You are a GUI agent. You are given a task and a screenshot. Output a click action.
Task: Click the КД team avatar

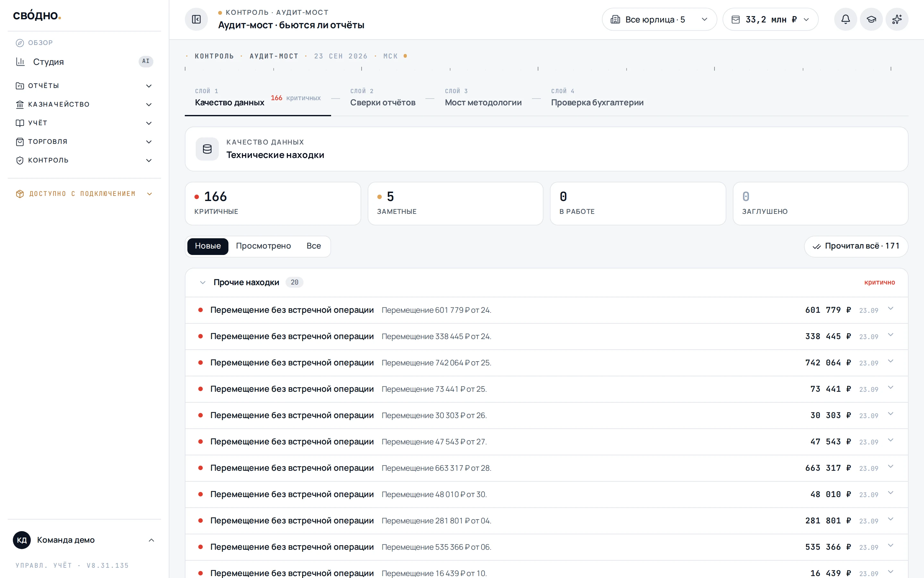22,540
